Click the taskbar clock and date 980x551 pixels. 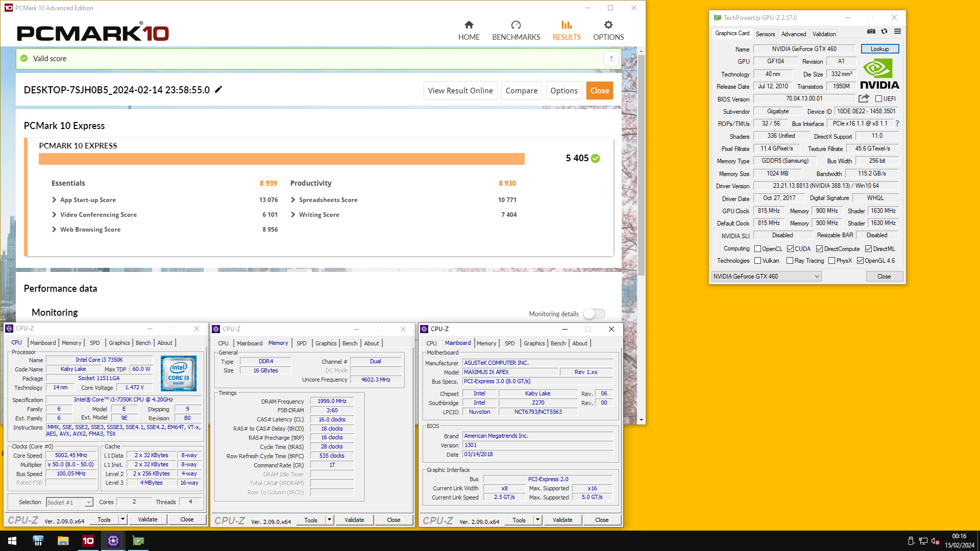pyautogui.click(x=959, y=541)
